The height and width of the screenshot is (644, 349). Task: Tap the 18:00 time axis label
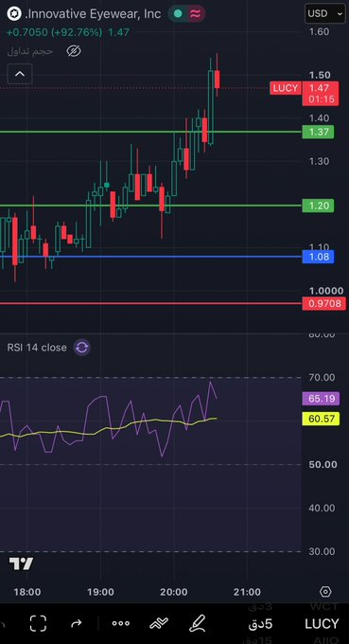point(27,592)
